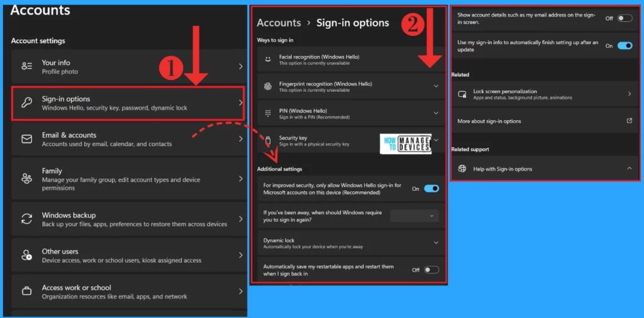644x318 pixels.
Task: Go back via Accounts breadcrumb
Action: (x=279, y=23)
